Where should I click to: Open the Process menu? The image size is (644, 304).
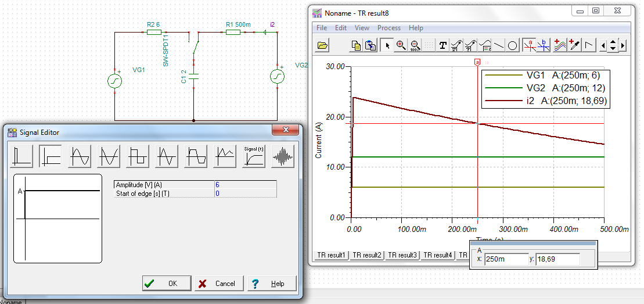click(388, 28)
